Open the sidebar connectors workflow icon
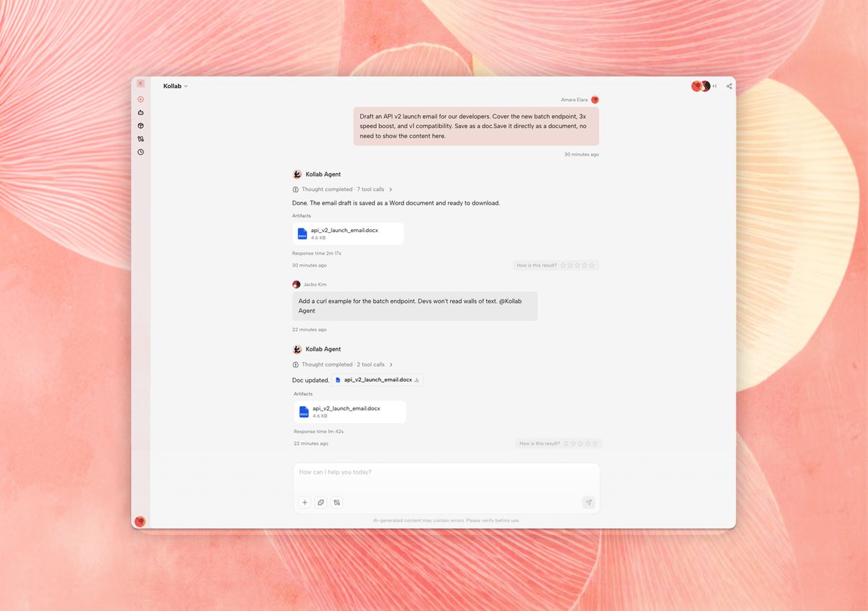The image size is (868, 611). click(140, 139)
